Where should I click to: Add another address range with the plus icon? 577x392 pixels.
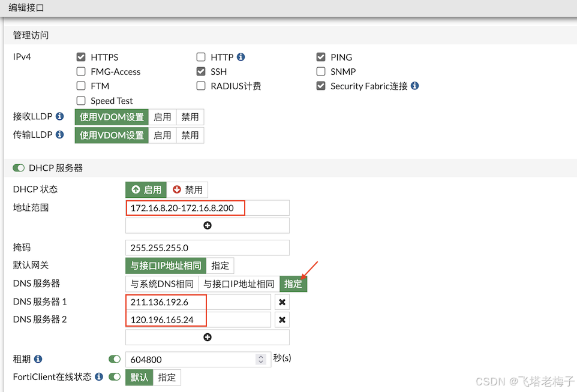(x=208, y=225)
